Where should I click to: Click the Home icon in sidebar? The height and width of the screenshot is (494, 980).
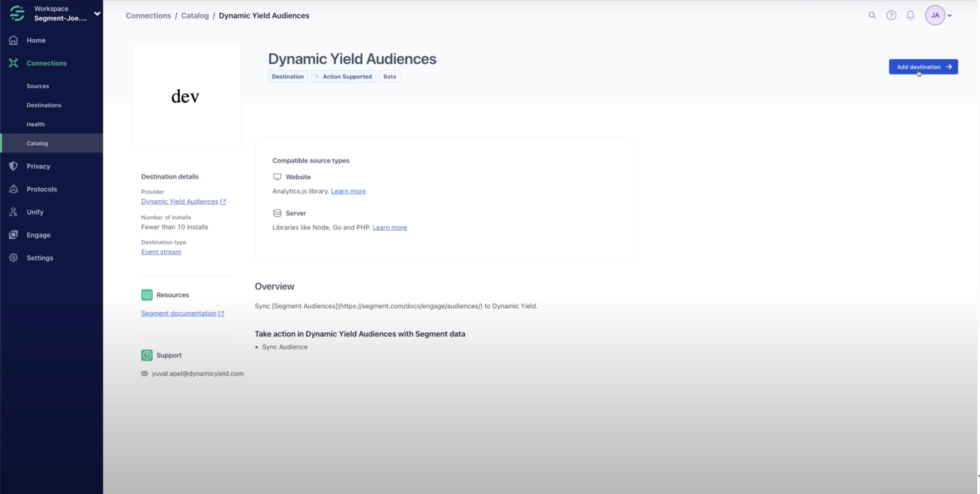(14, 40)
